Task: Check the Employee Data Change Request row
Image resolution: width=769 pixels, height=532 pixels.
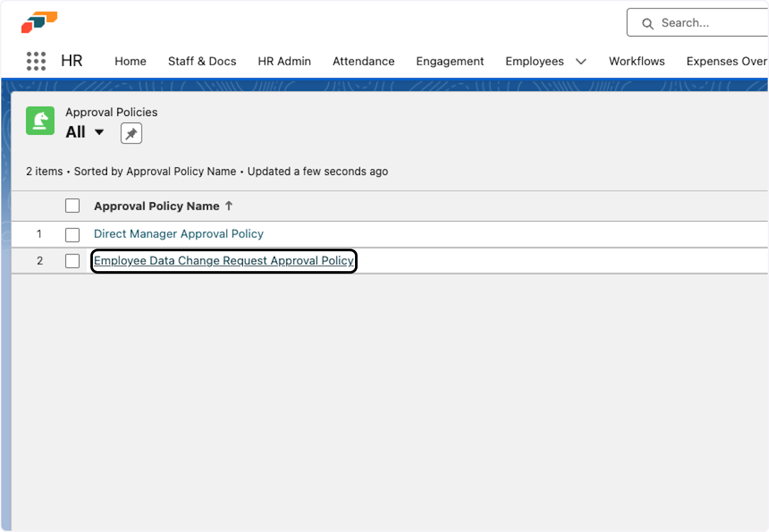Action: tap(72, 261)
